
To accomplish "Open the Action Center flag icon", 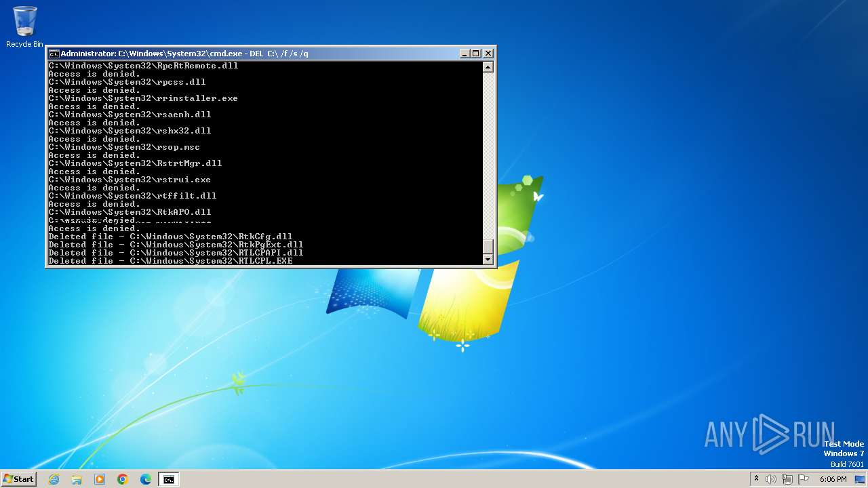I will [x=804, y=479].
